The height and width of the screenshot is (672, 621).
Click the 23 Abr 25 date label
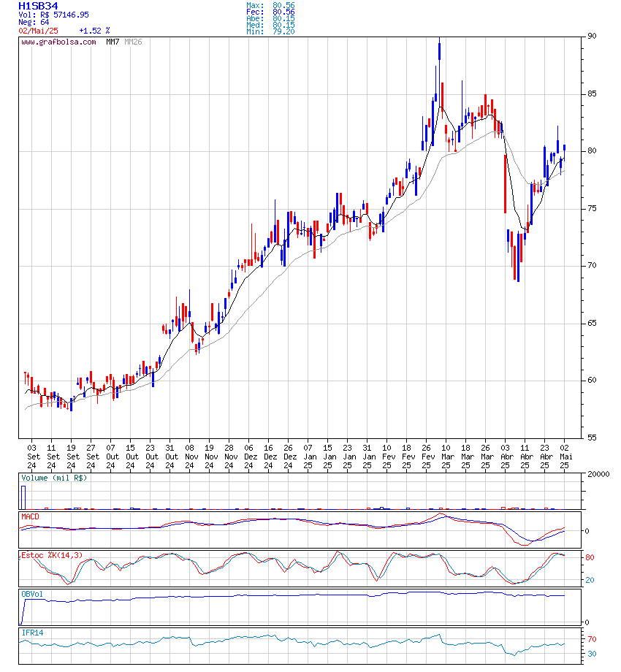(545, 457)
